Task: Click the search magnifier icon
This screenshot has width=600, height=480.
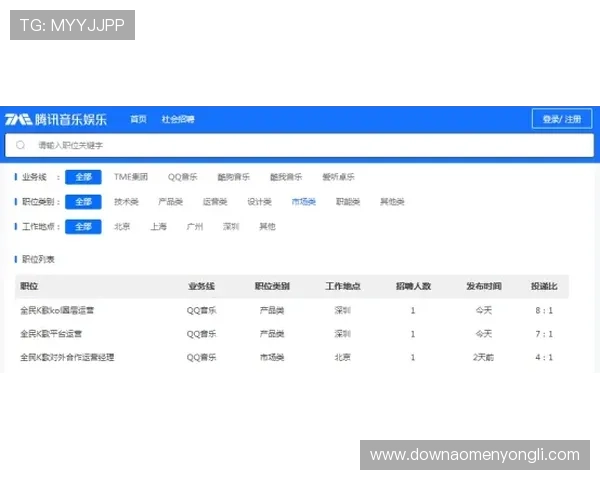Action: point(21,145)
